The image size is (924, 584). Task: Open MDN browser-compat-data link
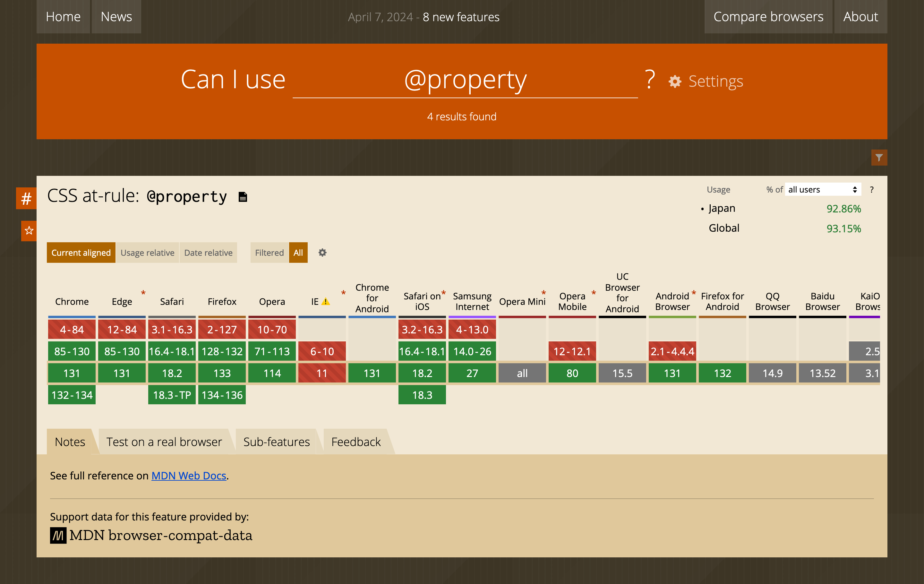151,535
